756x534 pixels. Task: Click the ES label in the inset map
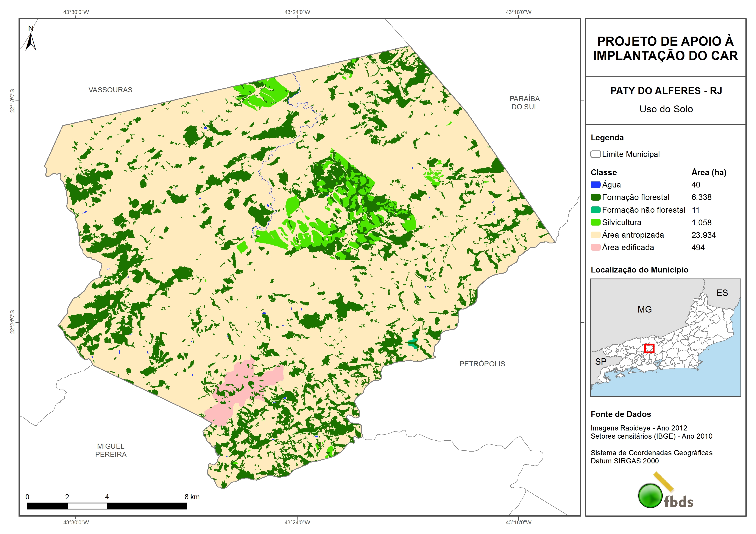tap(722, 293)
